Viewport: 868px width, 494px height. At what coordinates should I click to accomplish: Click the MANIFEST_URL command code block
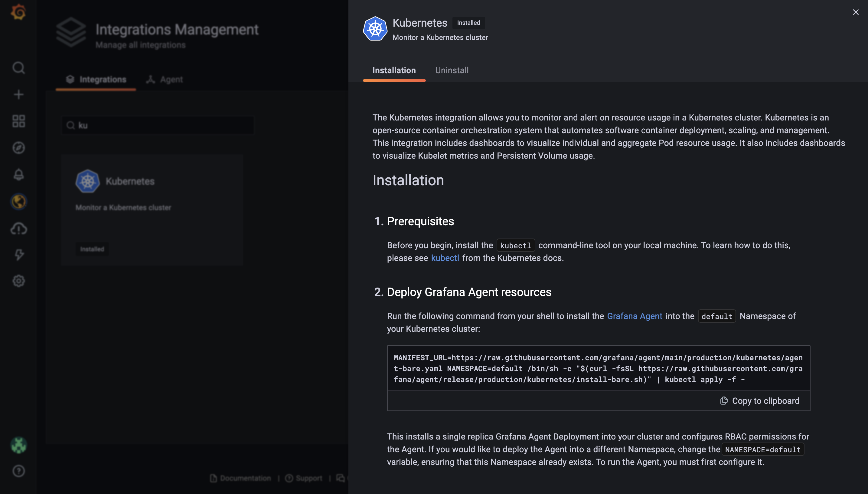(598, 368)
